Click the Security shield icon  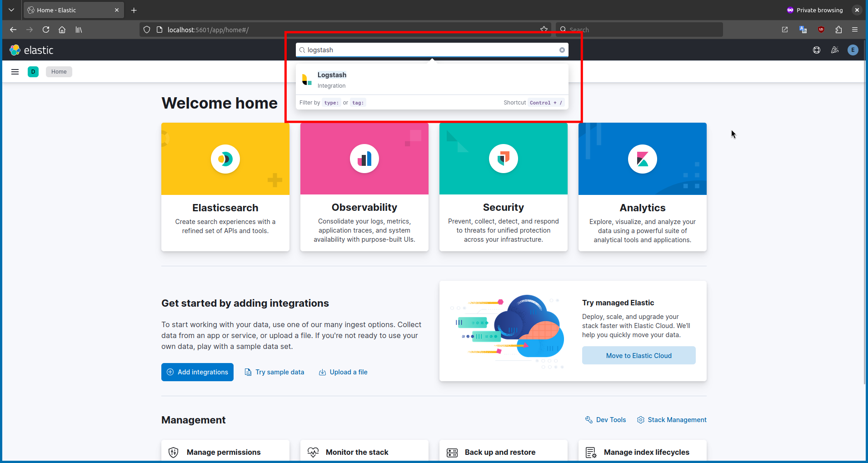(504, 159)
